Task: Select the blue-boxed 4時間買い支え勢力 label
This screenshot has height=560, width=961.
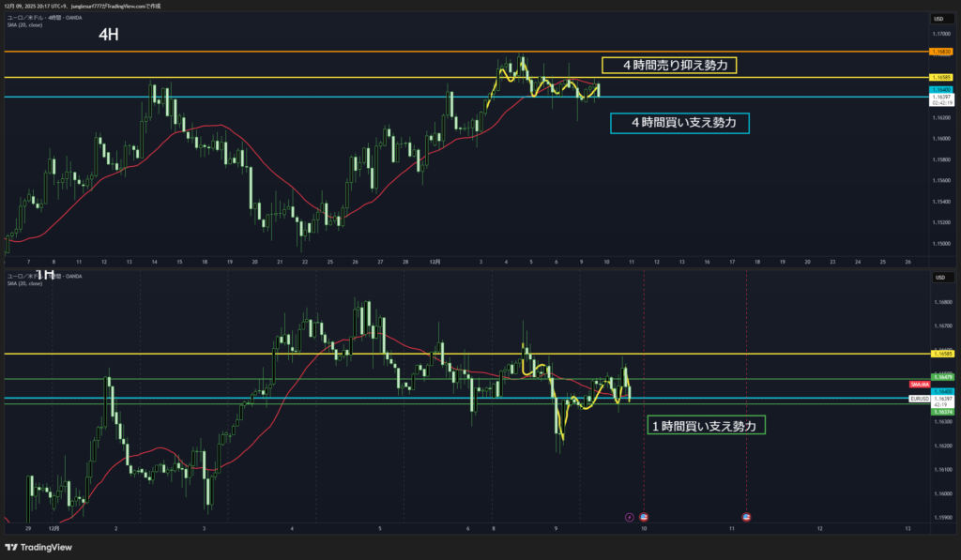Action: (679, 122)
